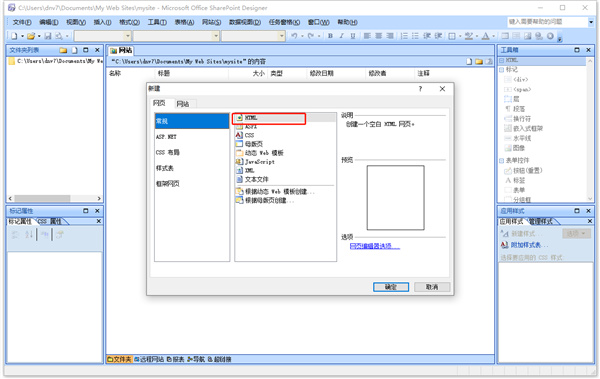
Task: Click the Save toolbar icon
Action: pos(48,36)
